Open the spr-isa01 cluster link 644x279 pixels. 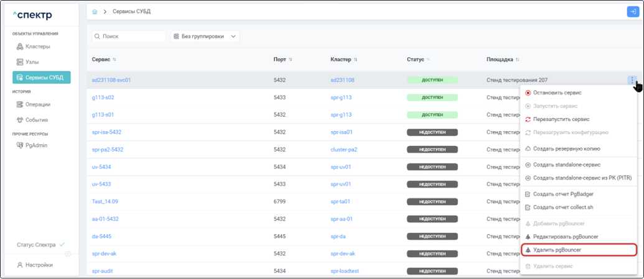coord(342,132)
